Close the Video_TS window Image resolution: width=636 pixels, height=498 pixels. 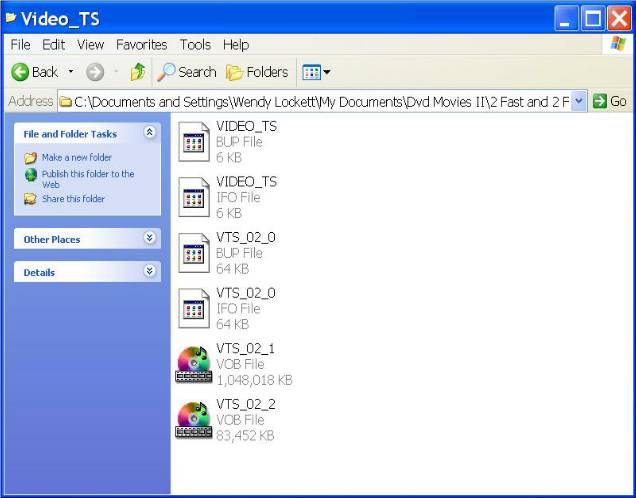coord(619,18)
